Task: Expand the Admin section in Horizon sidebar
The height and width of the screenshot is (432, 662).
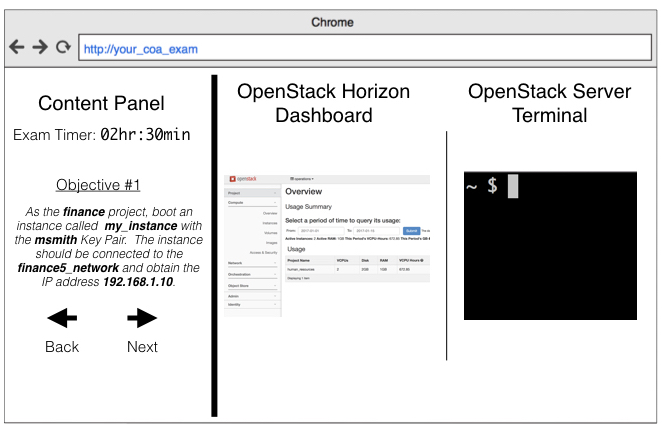Action: (x=252, y=296)
